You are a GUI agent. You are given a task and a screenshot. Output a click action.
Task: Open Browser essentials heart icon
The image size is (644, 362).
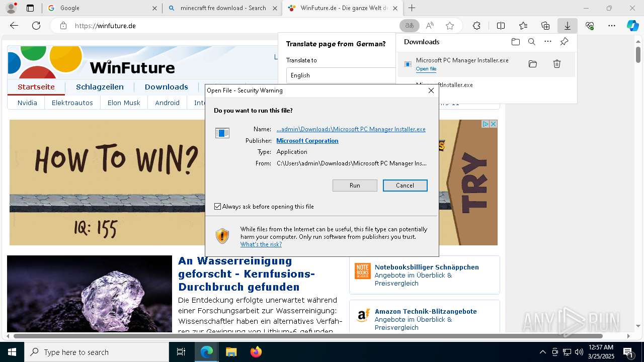[590, 26]
